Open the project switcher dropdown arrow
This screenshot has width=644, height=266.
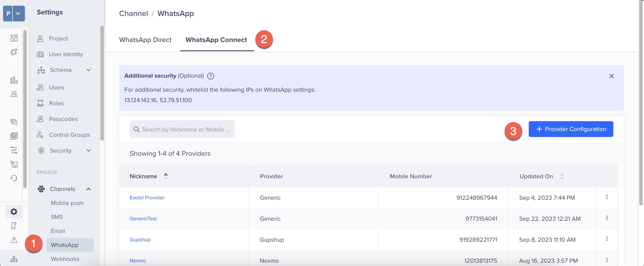[18, 14]
